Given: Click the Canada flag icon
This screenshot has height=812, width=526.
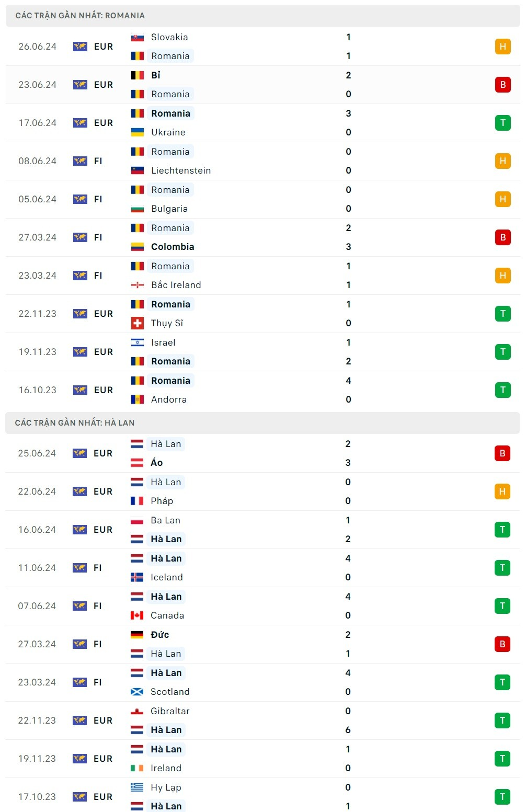Looking at the screenshot, I should (137, 615).
